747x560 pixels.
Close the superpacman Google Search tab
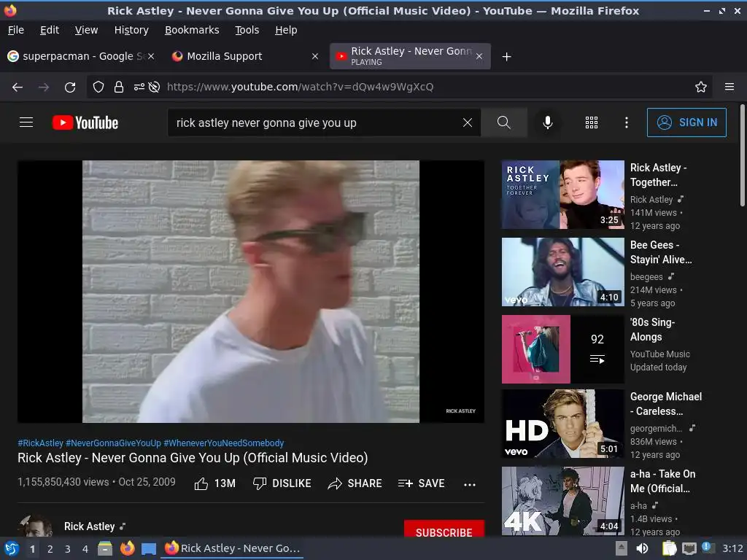point(151,56)
